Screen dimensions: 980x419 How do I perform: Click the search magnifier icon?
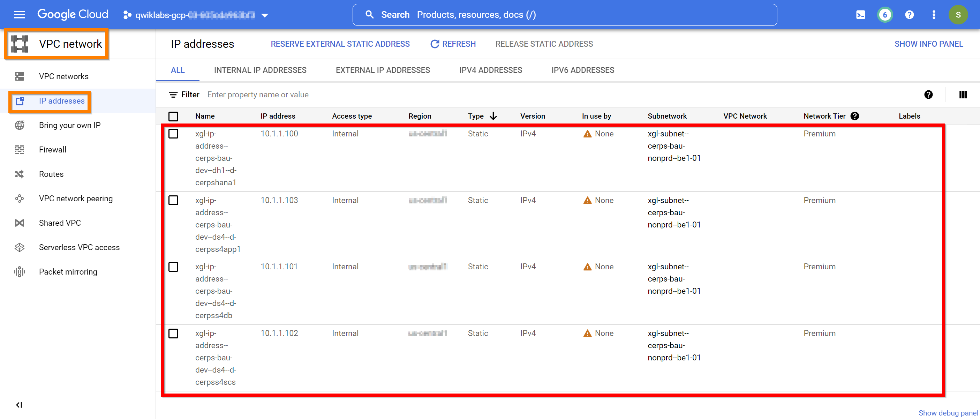[369, 15]
